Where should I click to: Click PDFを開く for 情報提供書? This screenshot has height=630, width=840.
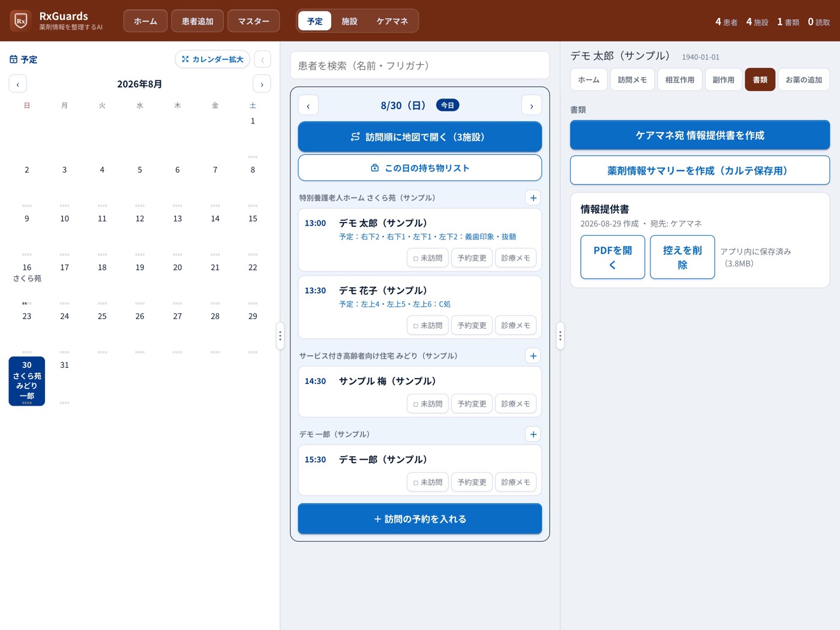(x=613, y=257)
